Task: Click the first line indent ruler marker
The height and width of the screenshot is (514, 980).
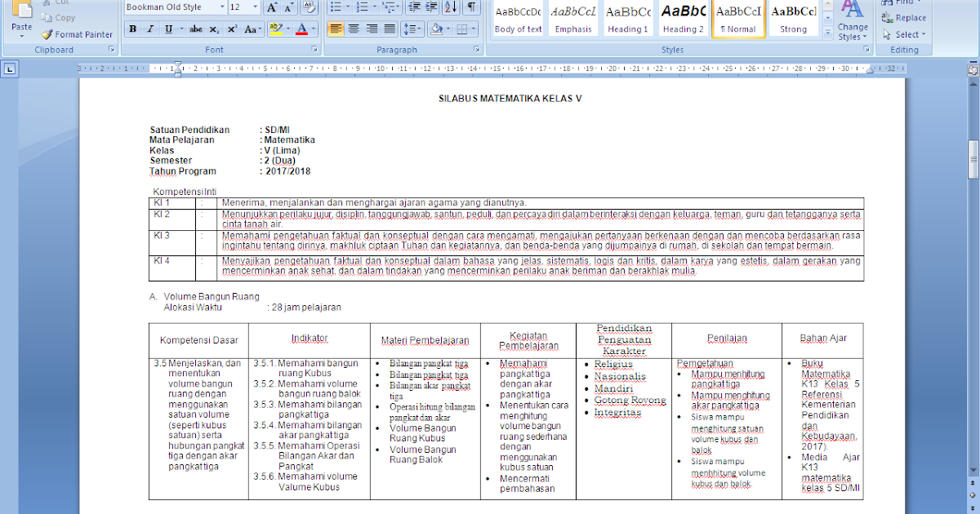Action: pos(176,66)
